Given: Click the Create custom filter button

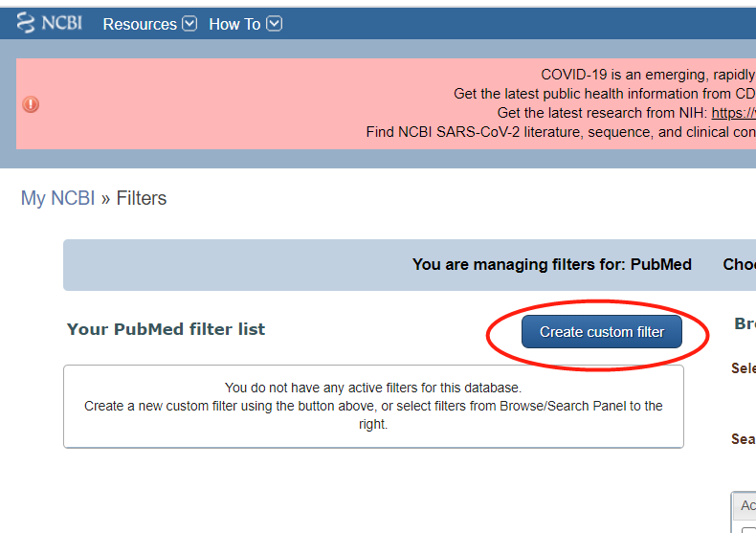Looking at the screenshot, I should pos(601,331).
